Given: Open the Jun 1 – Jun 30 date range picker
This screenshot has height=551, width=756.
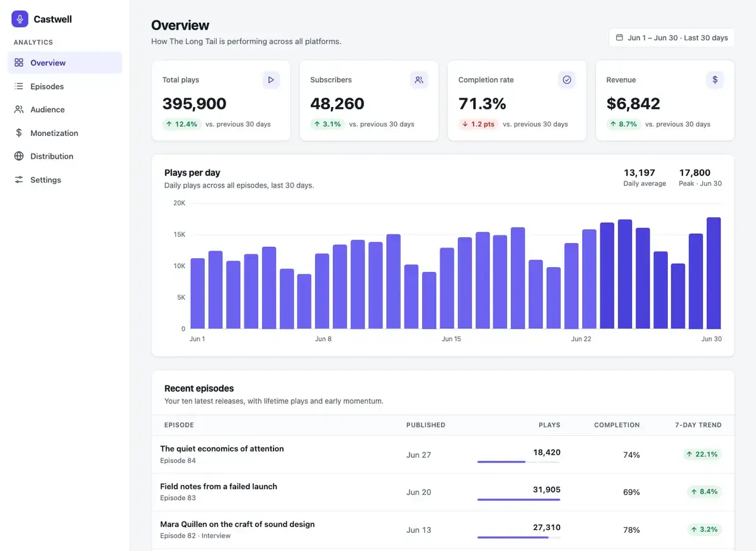Looking at the screenshot, I should tap(672, 38).
